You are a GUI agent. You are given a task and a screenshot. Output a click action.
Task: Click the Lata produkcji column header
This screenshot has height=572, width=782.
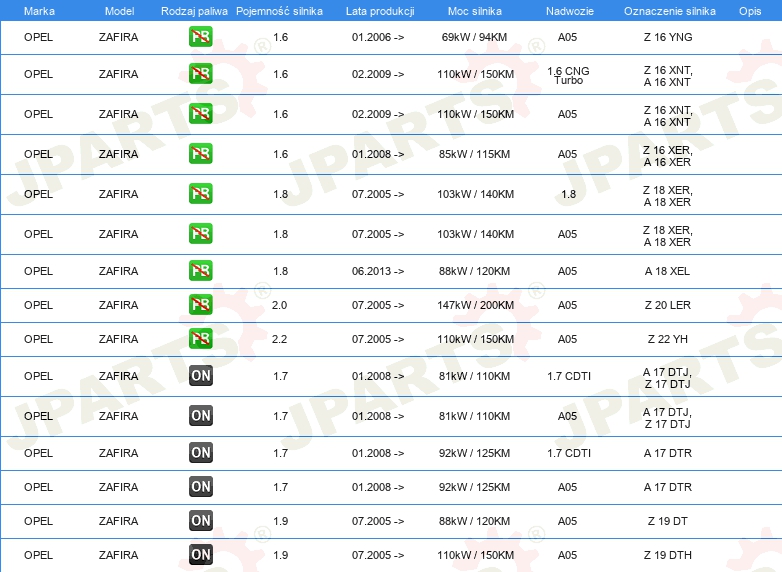[x=379, y=10]
